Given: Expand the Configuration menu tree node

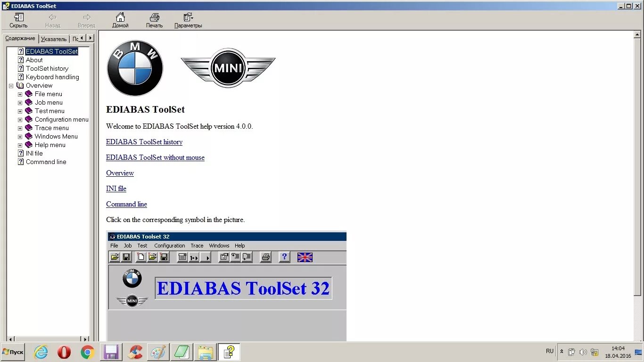Looking at the screenshot, I should 20,120.
